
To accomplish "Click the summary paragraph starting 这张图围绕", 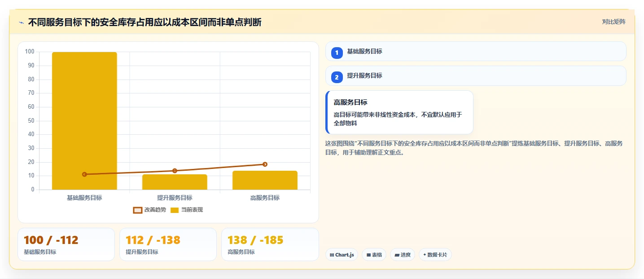I will 474,148.
